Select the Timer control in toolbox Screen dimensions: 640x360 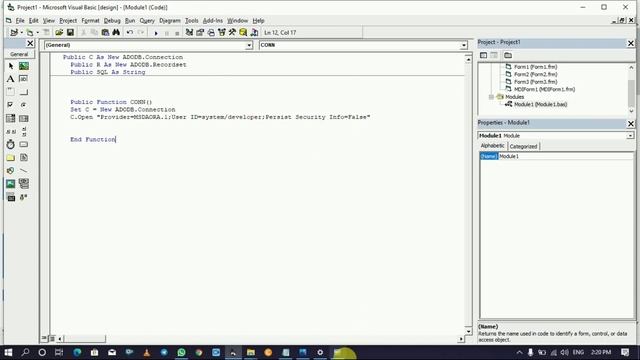click(11, 144)
